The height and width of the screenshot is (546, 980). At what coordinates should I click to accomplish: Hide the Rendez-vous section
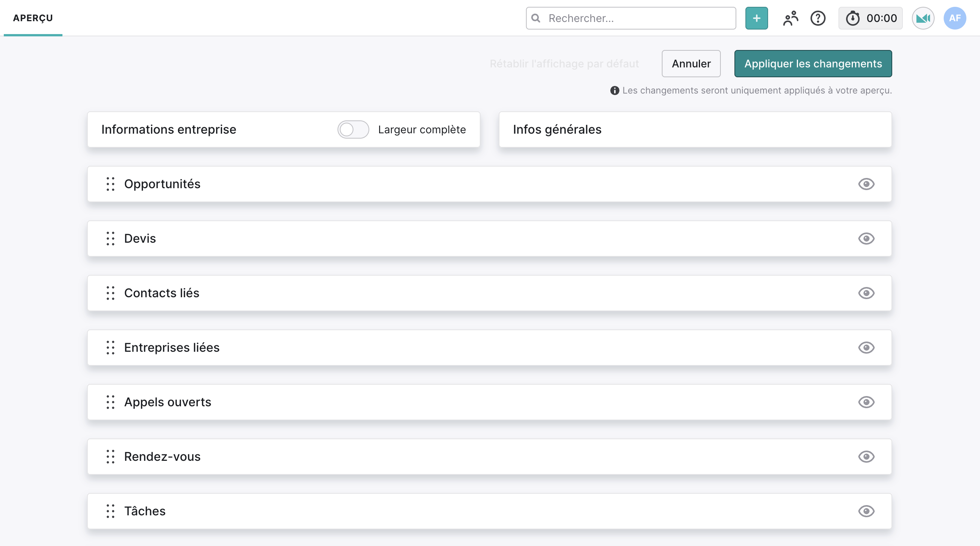(x=866, y=456)
